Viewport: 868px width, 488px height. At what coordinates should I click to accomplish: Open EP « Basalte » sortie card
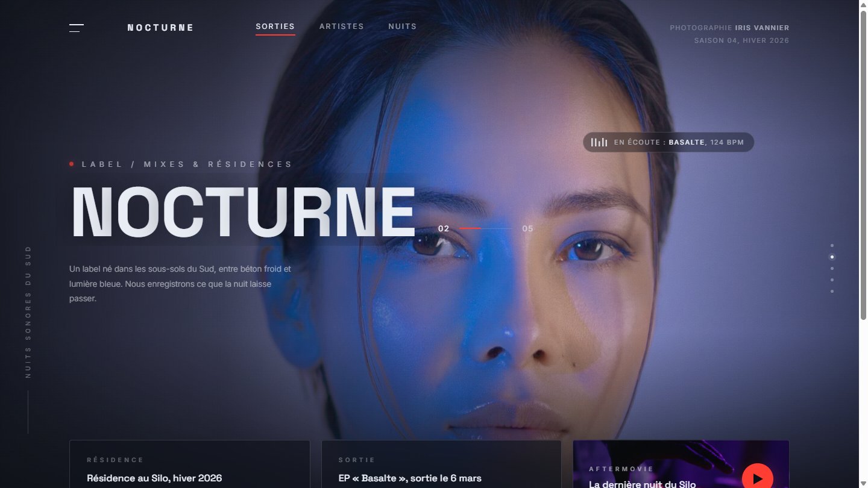tap(441, 464)
